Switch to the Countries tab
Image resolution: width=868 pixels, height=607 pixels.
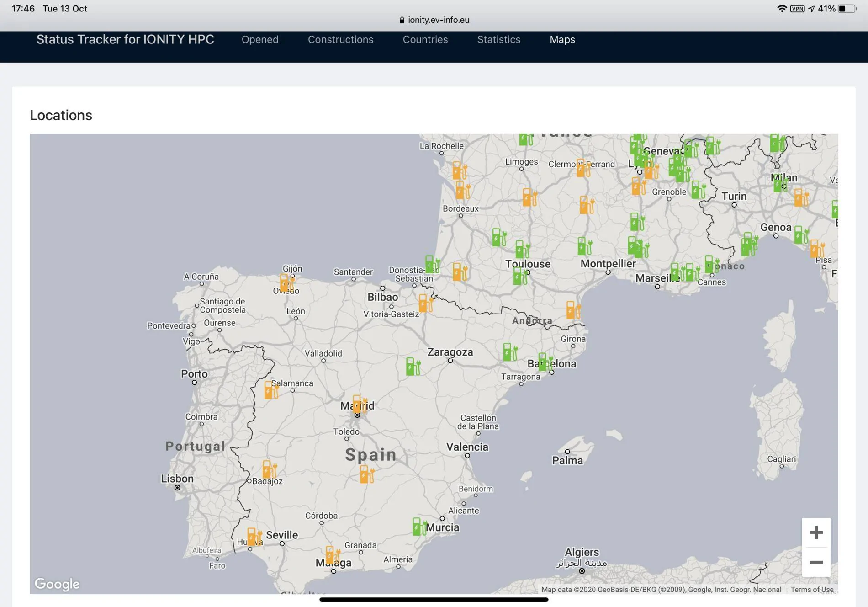[x=425, y=40]
